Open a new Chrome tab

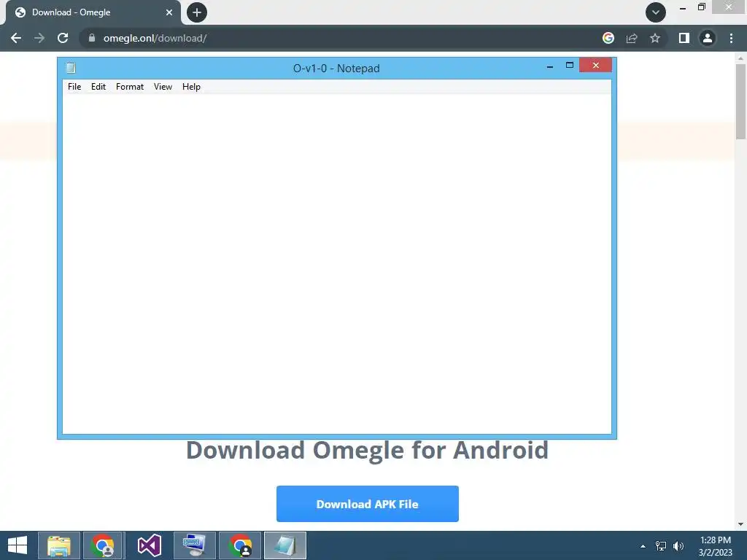pos(197,12)
